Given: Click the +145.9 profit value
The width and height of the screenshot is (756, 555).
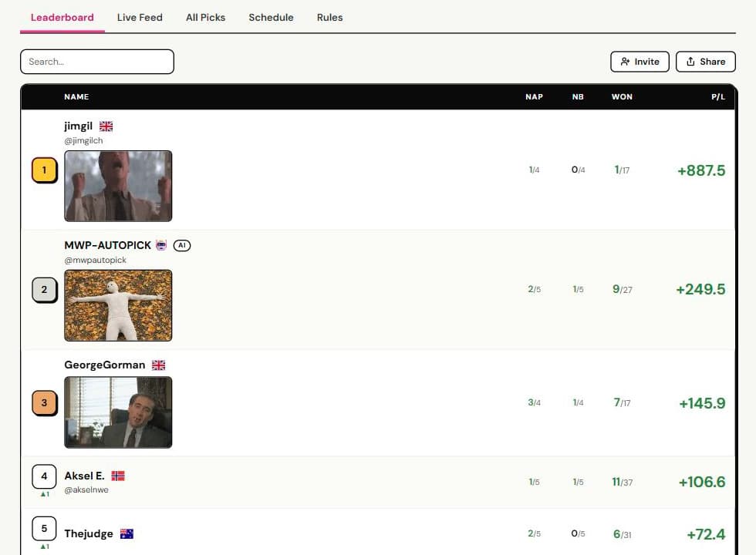Looking at the screenshot, I should pyautogui.click(x=702, y=403).
